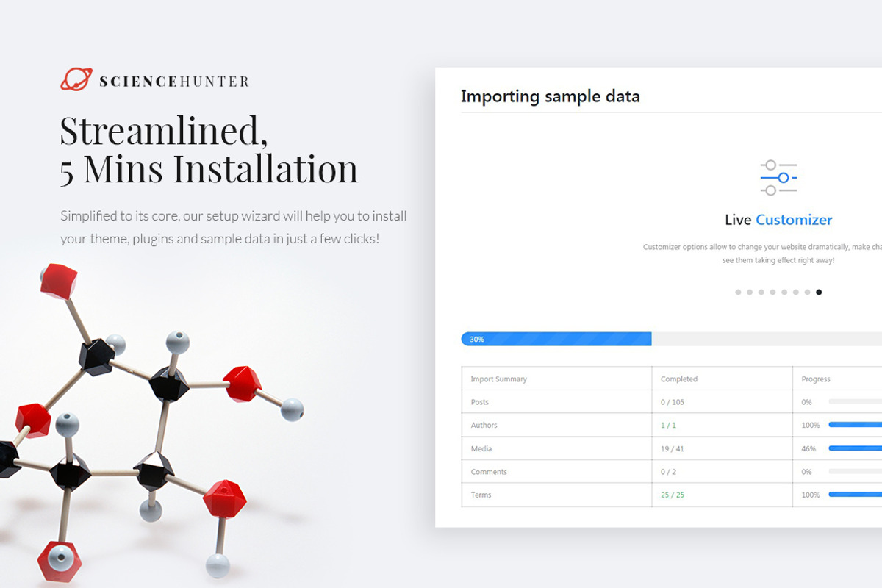Select the 'Media' row label
The width and height of the screenshot is (882, 588).
click(x=481, y=448)
